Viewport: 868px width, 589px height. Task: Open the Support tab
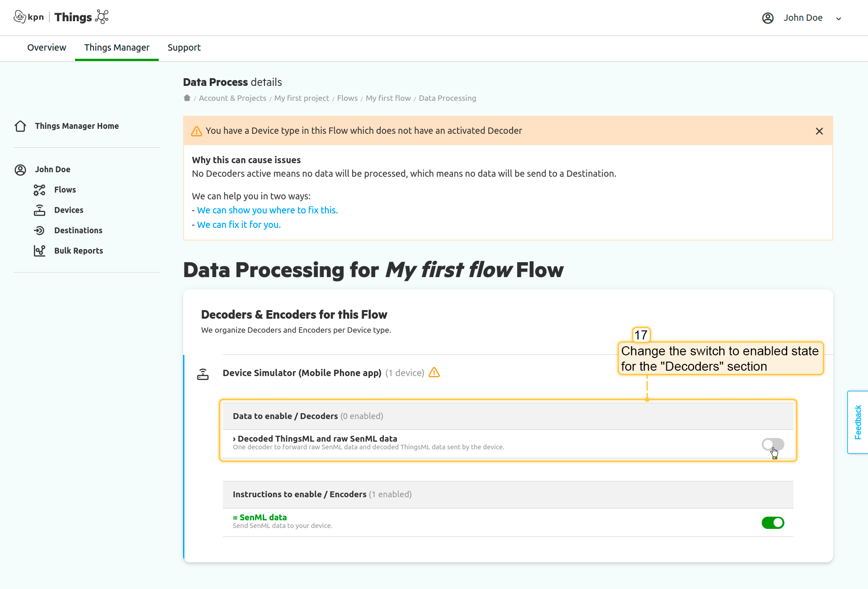pyautogui.click(x=184, y=47)
